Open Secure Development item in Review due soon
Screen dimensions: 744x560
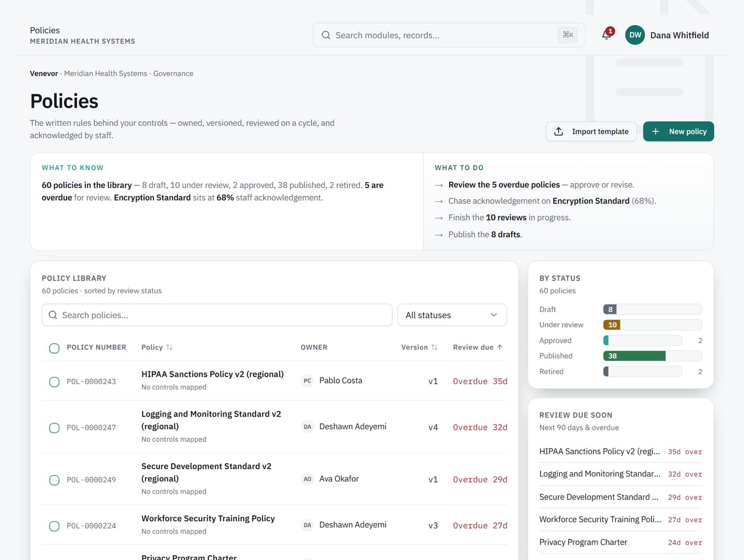coord(620,497)
